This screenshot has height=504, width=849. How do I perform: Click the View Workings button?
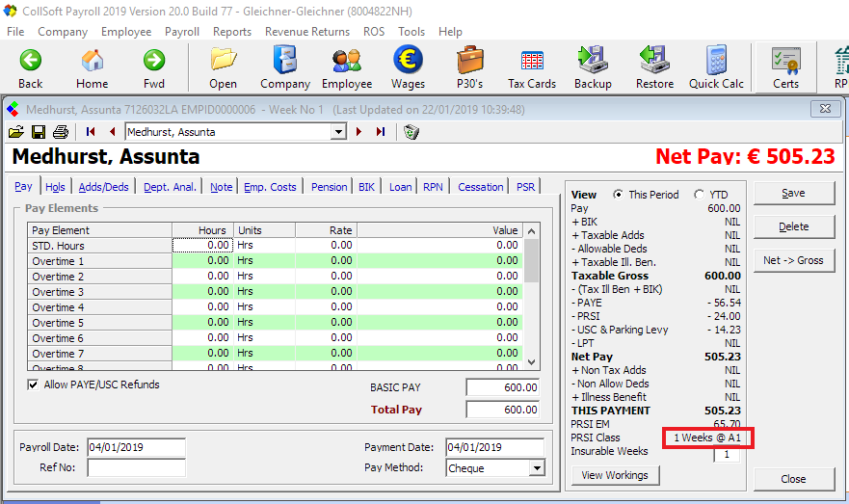point(614,475)
